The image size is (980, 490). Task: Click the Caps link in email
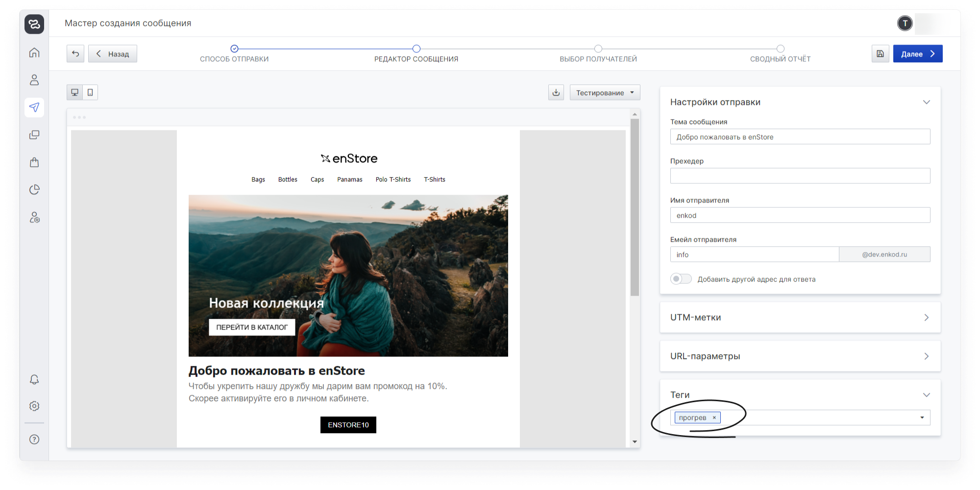click(x=317, y=180)
